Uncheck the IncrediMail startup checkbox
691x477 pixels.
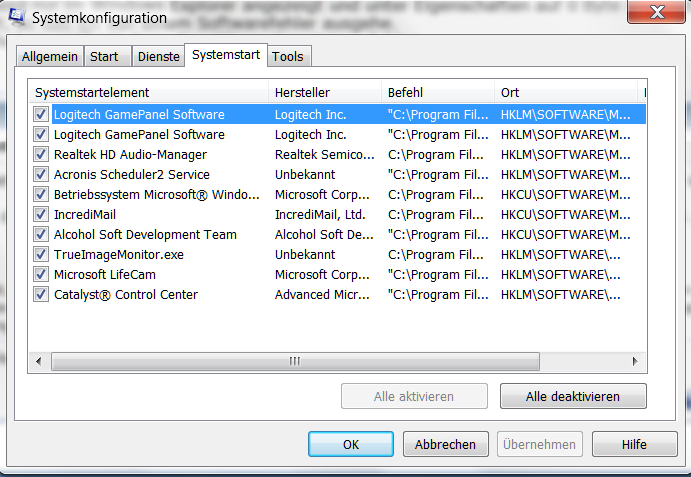pos(41,215)
